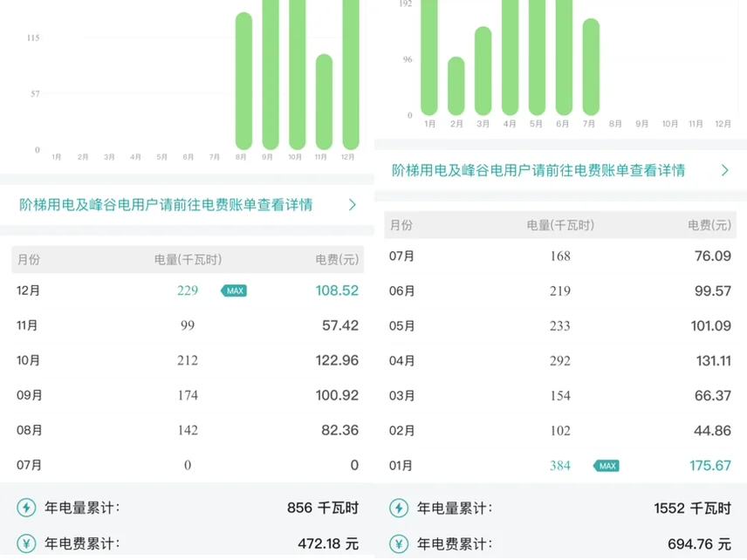Click the 122.96 fee amount

click(337, 360)
